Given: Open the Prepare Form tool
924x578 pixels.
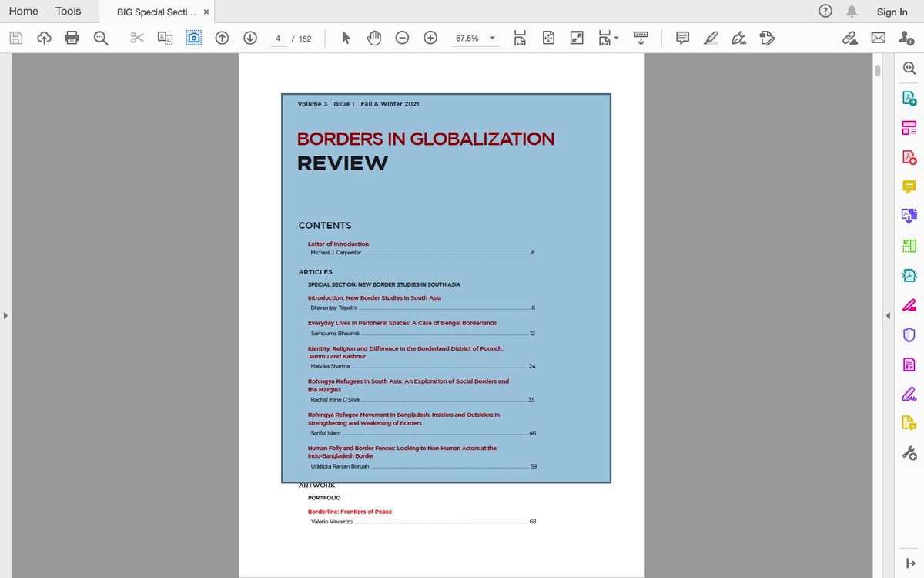Looking at the screenshot, I should [909, 365].
